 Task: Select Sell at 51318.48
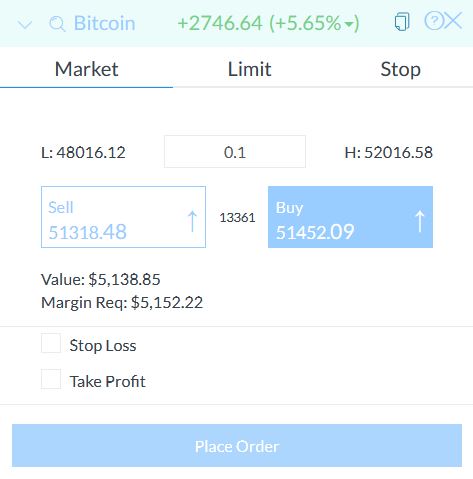pos(123,217)
